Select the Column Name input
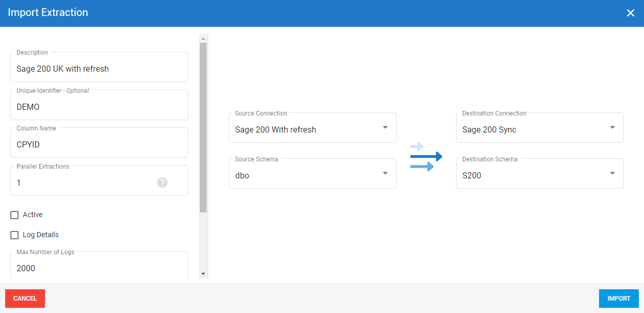644x313 pixels. (99, 145)
